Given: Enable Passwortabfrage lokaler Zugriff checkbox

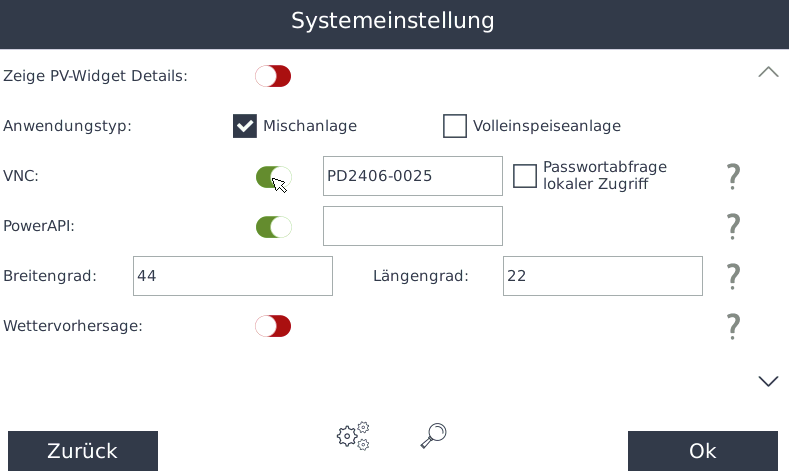Looking at the screenshot, I should pyautogui.click(x=525, y=176).
